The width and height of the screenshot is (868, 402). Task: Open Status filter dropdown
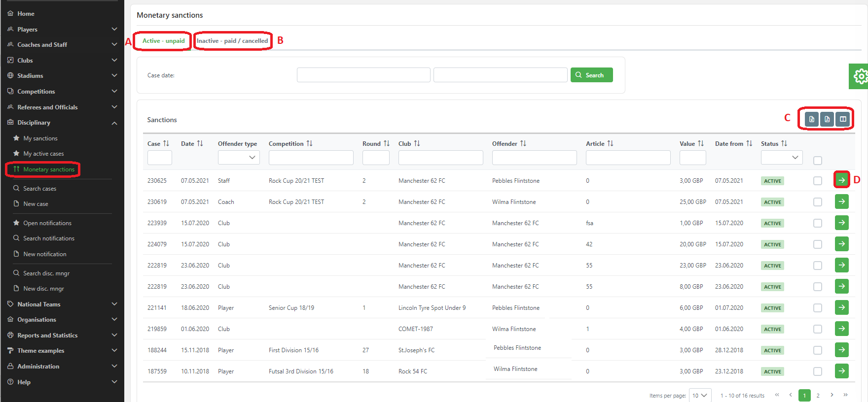pyautogui.click(x=781, y=158)
